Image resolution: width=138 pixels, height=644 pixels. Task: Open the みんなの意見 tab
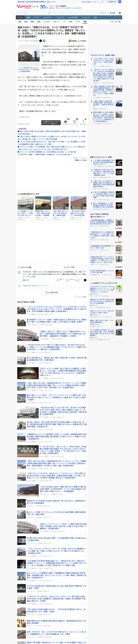pyautogui.click(x=73, y=17)
